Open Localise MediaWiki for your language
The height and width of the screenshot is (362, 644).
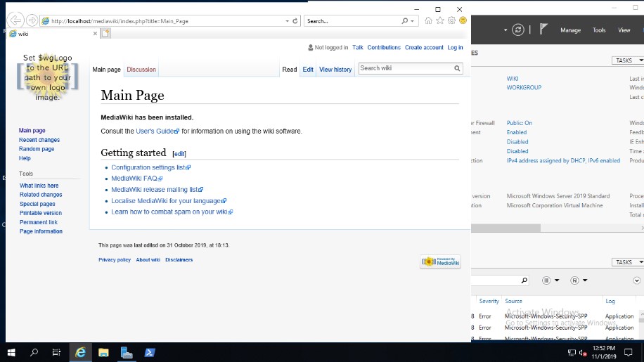pos(169,201)
